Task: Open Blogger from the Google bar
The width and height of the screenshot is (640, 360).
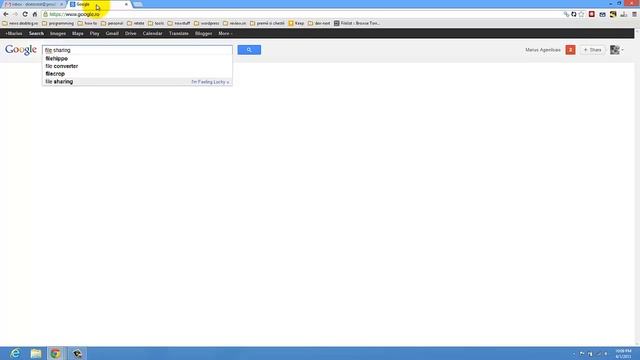Action: pyautogui.click(x=203, y=33)
